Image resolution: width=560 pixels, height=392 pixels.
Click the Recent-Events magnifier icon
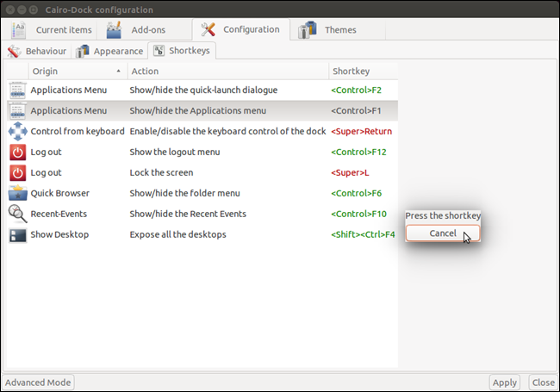point(17,214)
